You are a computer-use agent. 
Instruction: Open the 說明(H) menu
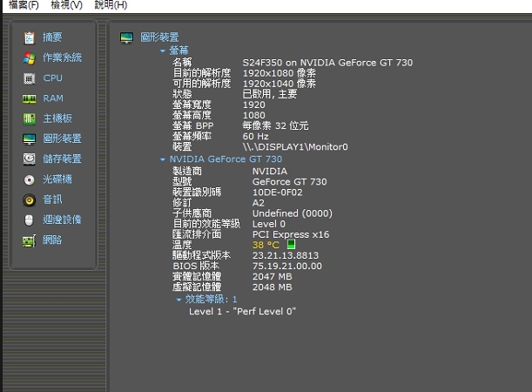point(111,5)
